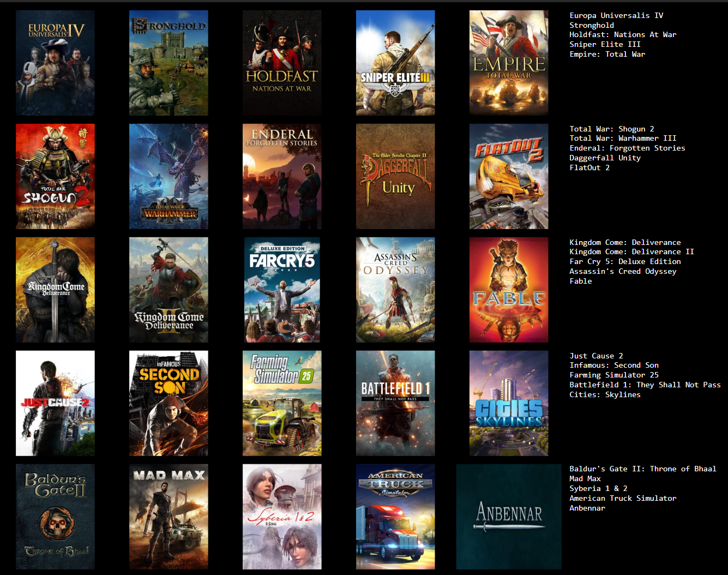Select the Empire Total War cover
Screen dimensions: 728x575
click(509, 63)
